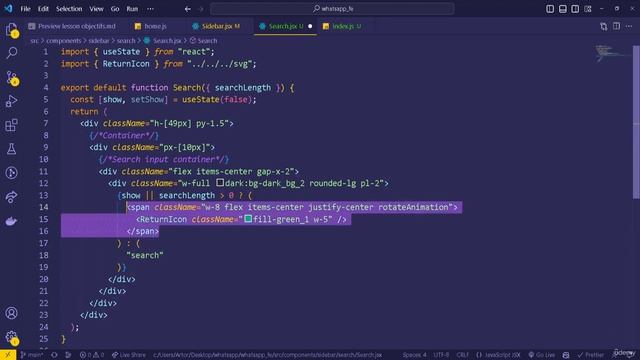This screenshot has height=360, width=640.
Task: Open the Manage settings gear
Action: click(11, 338)
